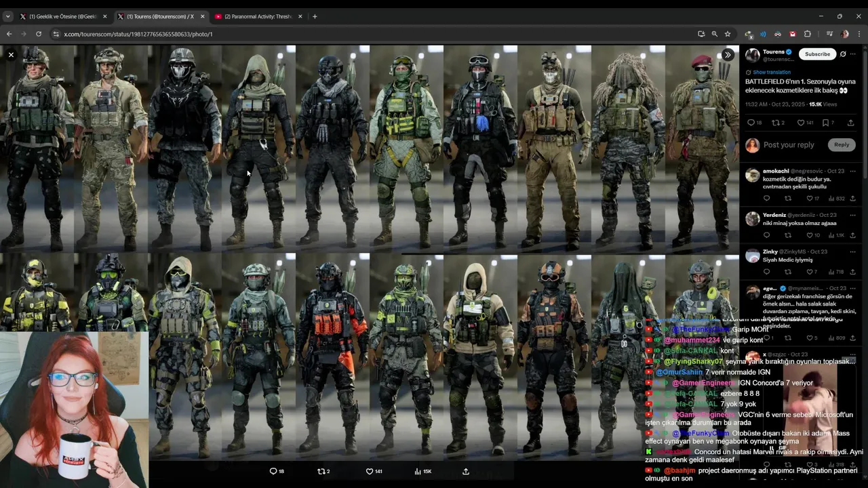Repost Yerdeniz's reply
Screen dimensions: 868x488
point(788,235)
